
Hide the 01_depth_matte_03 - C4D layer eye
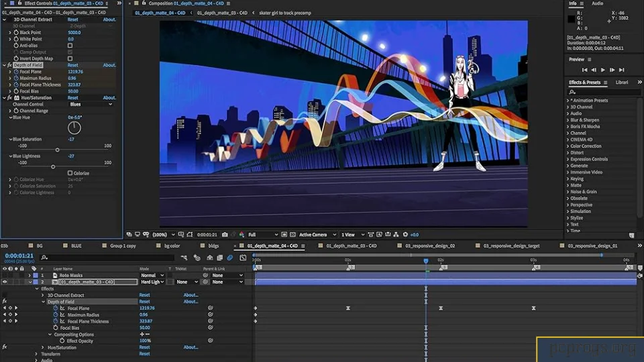pos(5,282)
